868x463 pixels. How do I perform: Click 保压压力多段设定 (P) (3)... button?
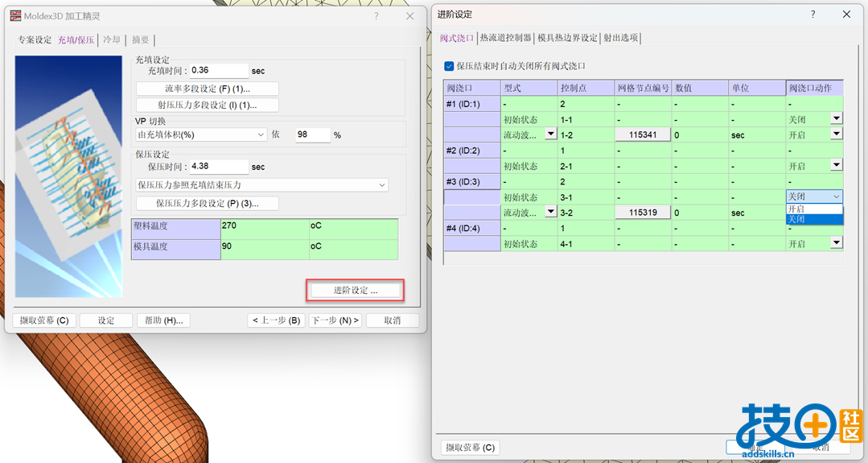pos(207,203)
